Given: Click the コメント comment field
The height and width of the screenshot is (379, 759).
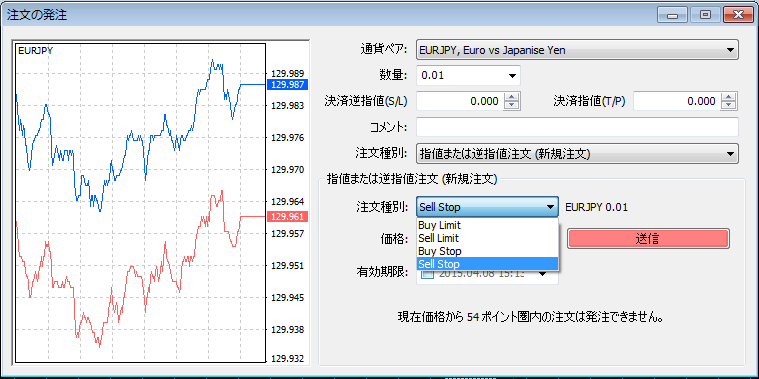Looking at the screenshot, I should pos(577,127).
